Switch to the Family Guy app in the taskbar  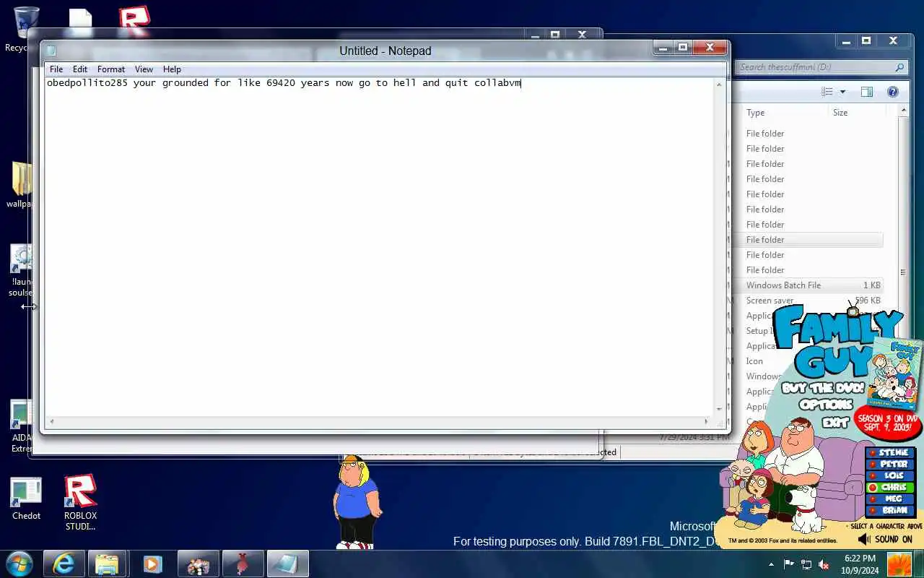coord(198,564)
